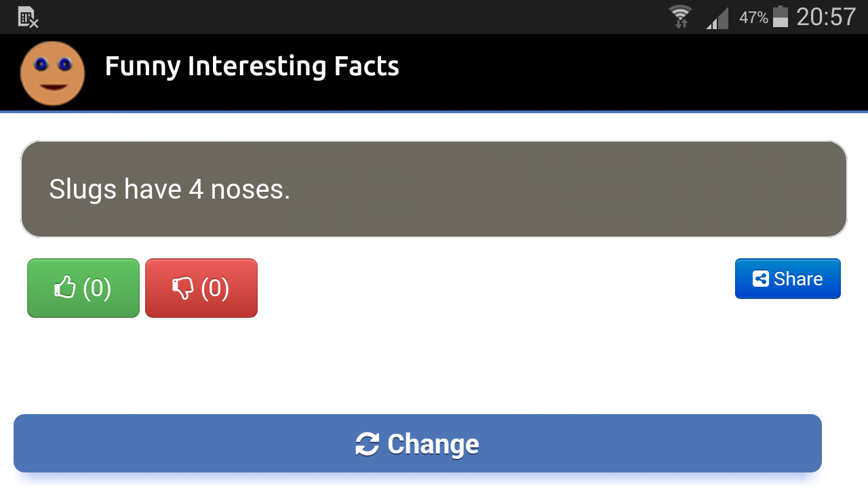The height and width of the screenshot is (488, 868).
Task: Tap the document notification icon in status bar
Action: point(28,17)
